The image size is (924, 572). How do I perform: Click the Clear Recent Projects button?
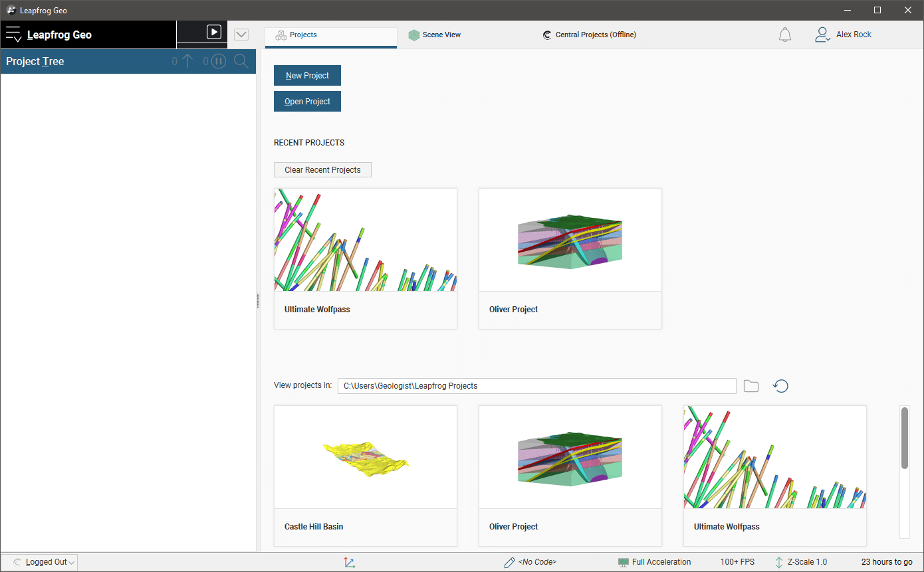pyautogui.click(x=322, y=170)
